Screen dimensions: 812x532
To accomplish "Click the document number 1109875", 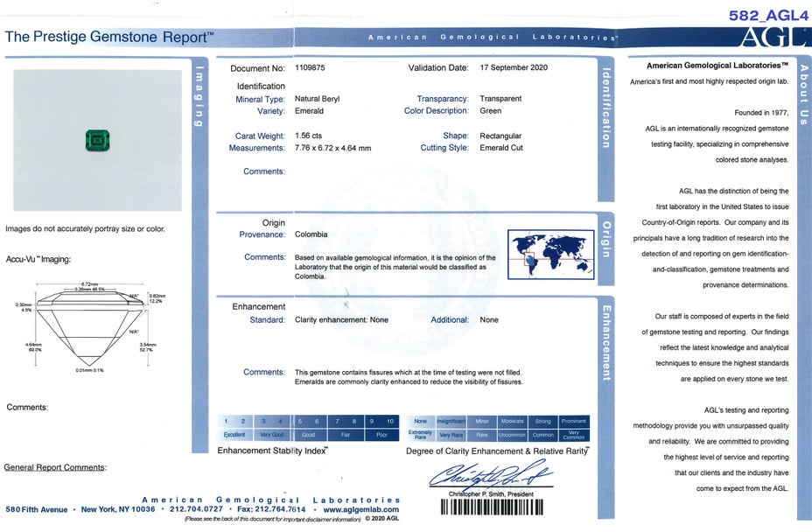I will pyautogui.click(x=309, y=68).
